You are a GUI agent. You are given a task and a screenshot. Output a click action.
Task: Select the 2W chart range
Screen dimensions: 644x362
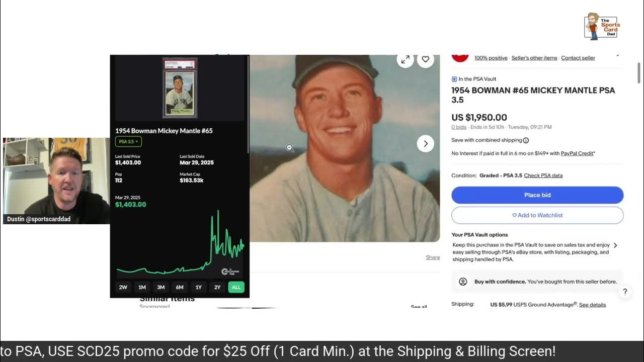pos(123,287)
